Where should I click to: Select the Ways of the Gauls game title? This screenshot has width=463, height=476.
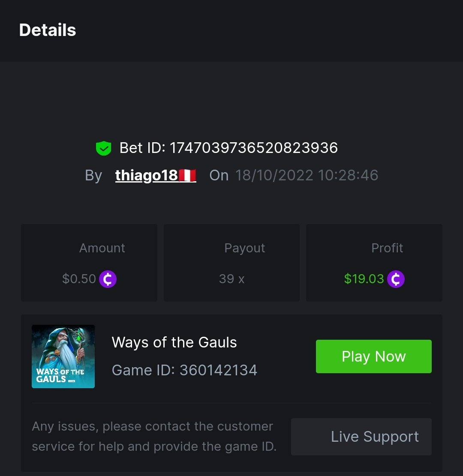pyautogui.click(x=174, y=342)
